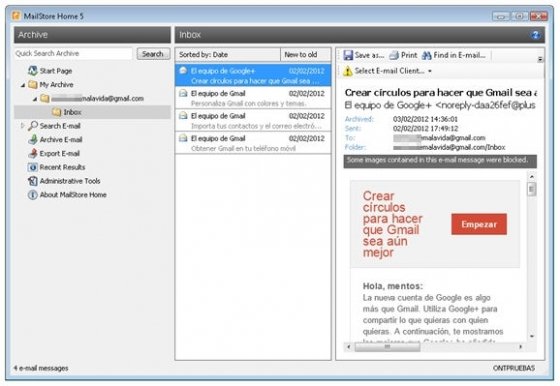Select email 'Importa tus contactos y el correo'
This screenshot has width=560, height=386.
[x=253, y=120]
